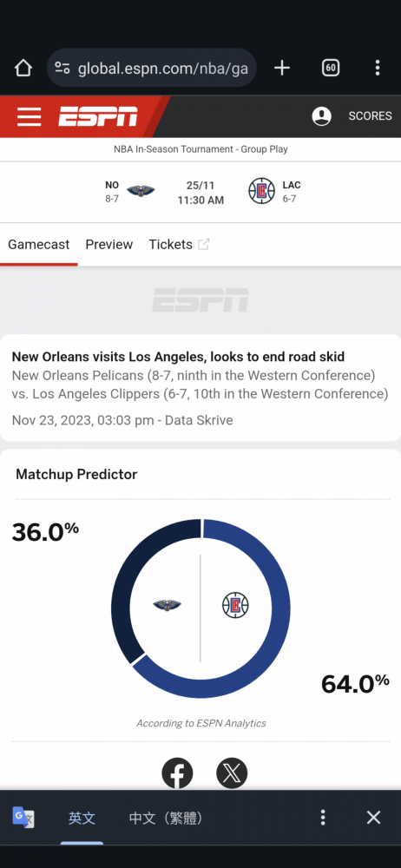Tap the LA Clippers logo in scoreboard

tap(261, 191)
